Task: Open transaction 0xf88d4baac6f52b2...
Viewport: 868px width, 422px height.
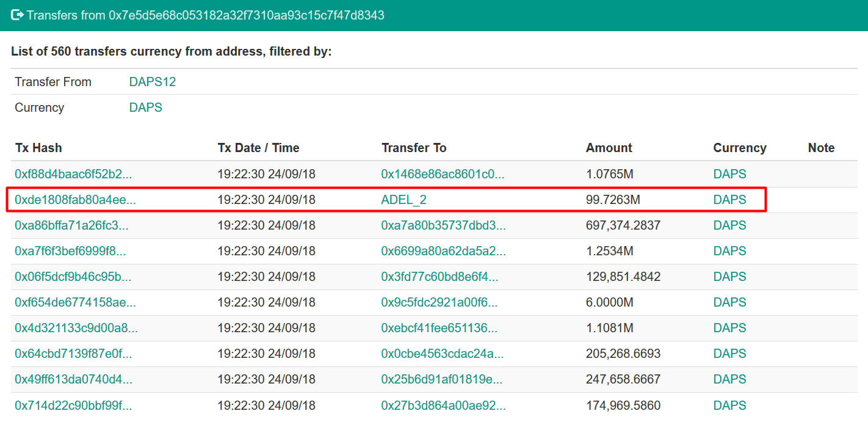Action: coord(73,174)
